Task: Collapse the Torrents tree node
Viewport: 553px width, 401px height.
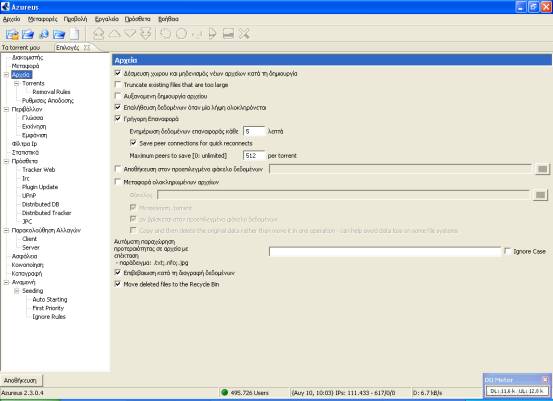Action: (x=16, y=83)
